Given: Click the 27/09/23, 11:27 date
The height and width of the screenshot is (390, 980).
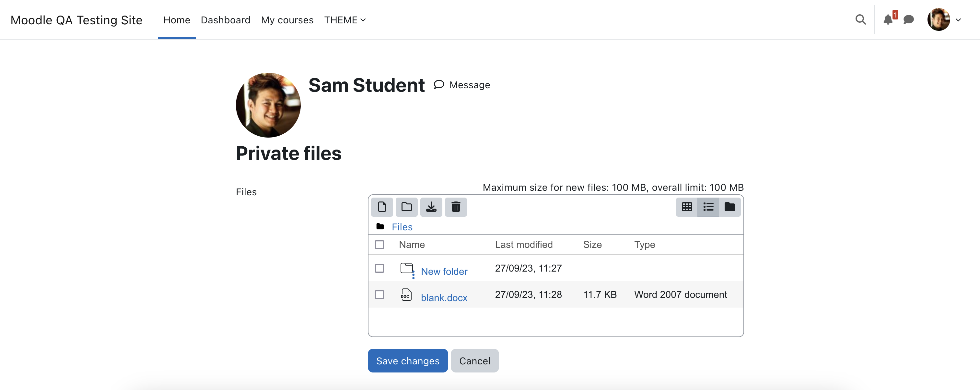Looking at the screenshot, I should pyautogui.click(x=528, y=268).
